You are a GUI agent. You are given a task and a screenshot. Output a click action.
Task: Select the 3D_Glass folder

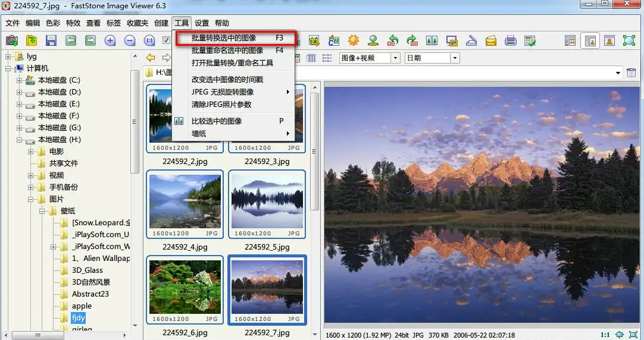(x=87, y=270)
